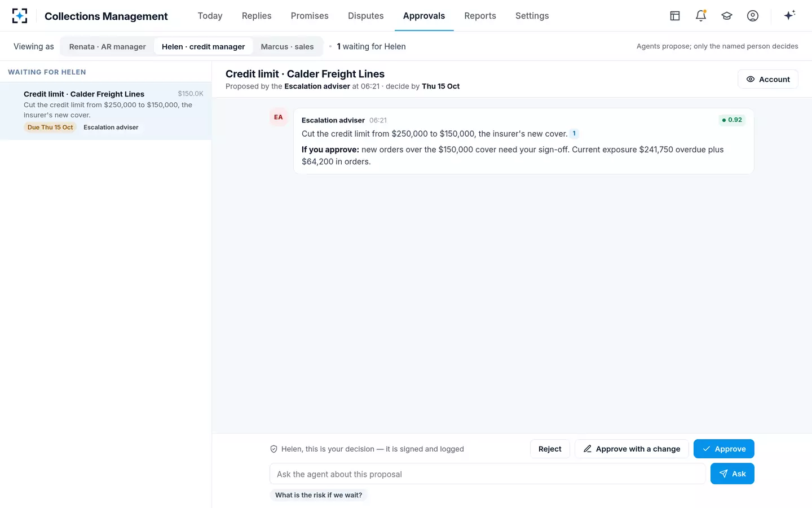Approve the credit limit proposal
Viewport: 812px width, 508px height.
tap(723, 449)
